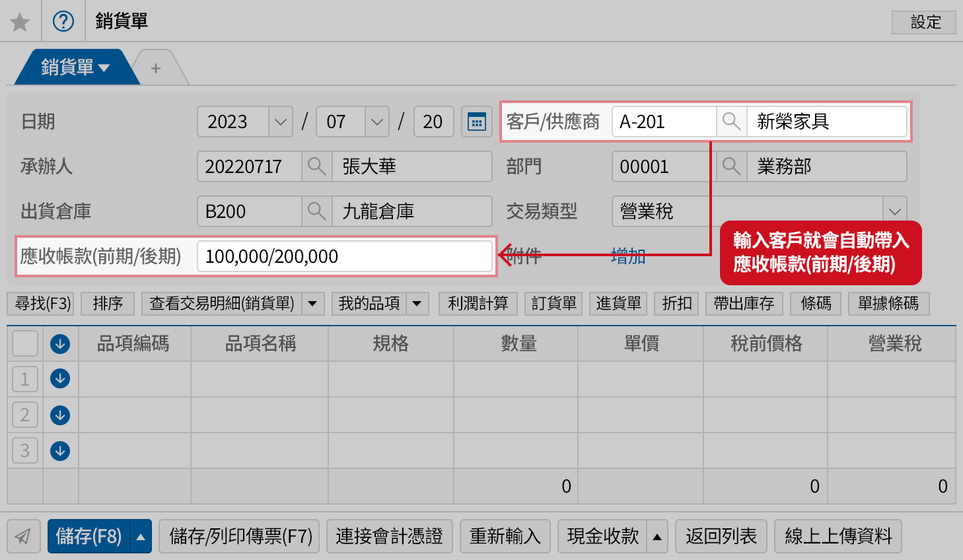Image resolution: width=963 pixels, height=560 pixels.
Task: Expand the 我的品項 dropdown arrow
Action: pyautogui.click(x=416, y=303)
